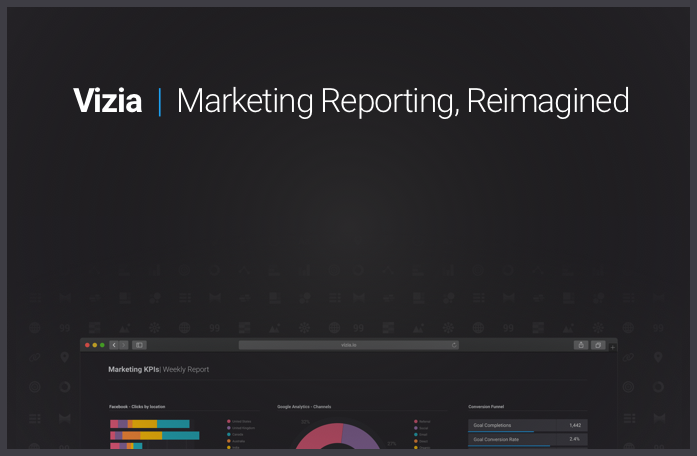The width and height of the screenshot is (697, 456).
Task: Click the Vizia logo text in headline
Action: (x=107, y=101)
